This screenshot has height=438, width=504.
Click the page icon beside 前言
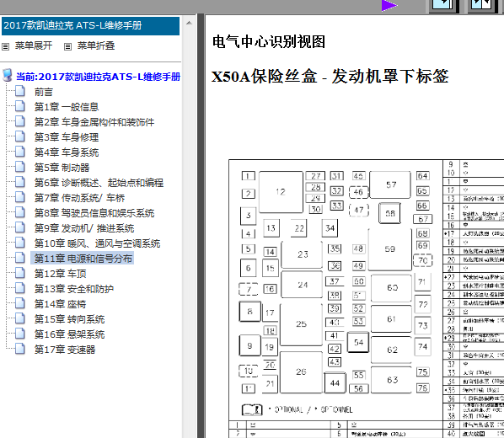20,91
